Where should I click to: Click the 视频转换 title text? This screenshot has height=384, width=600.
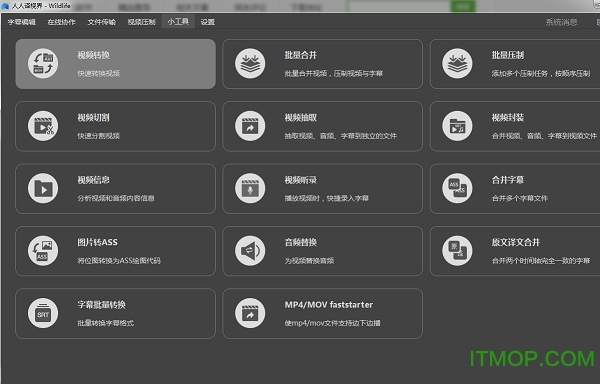coord(93,55)
